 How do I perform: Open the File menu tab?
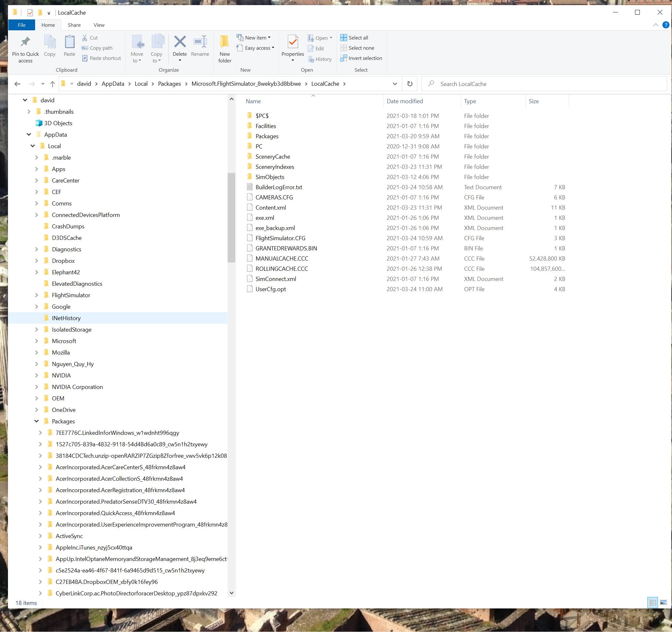[x=22, y=25]
